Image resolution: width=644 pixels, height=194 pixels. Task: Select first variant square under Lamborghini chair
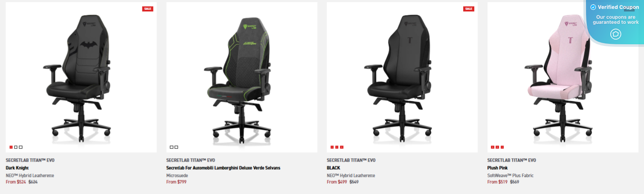[x=171, y=147]
